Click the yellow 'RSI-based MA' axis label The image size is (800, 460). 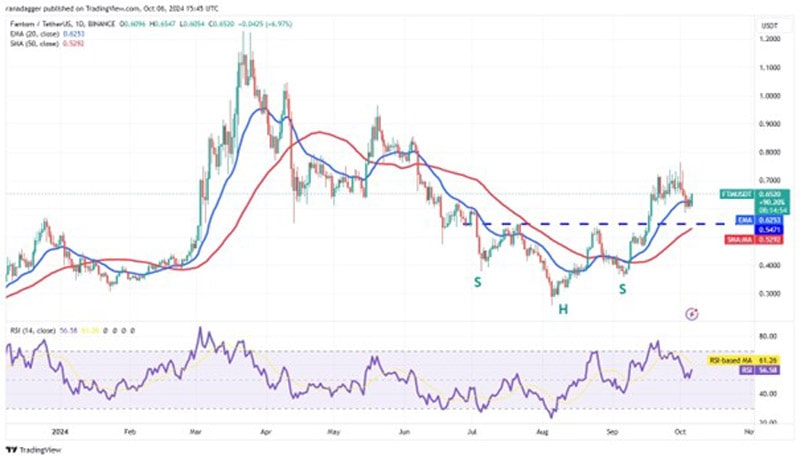tap(744, 361)
